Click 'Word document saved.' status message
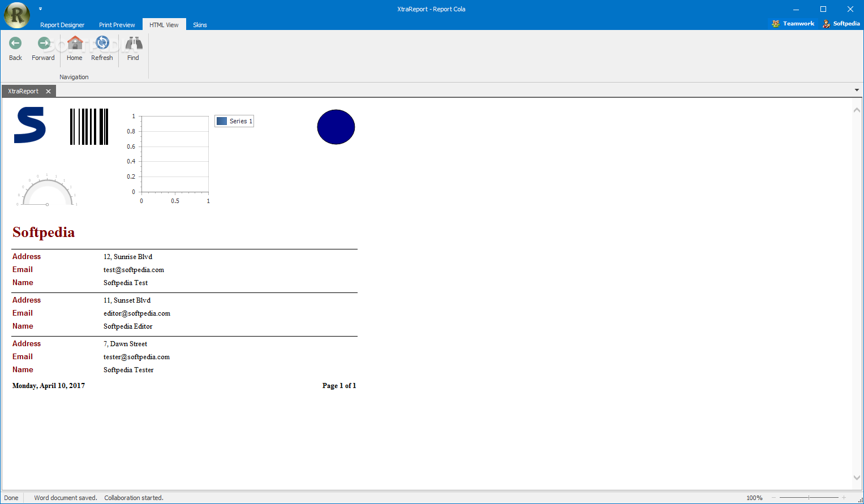The image size is (864, 504). tap(66, 498)
